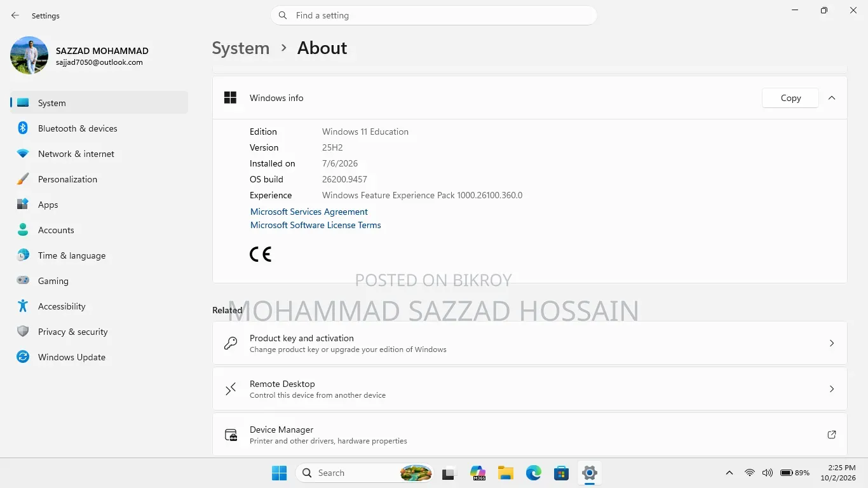Launch Microsoft Edge from taskbar
Viewport: 868px width, 488px height.
(533, 473)
